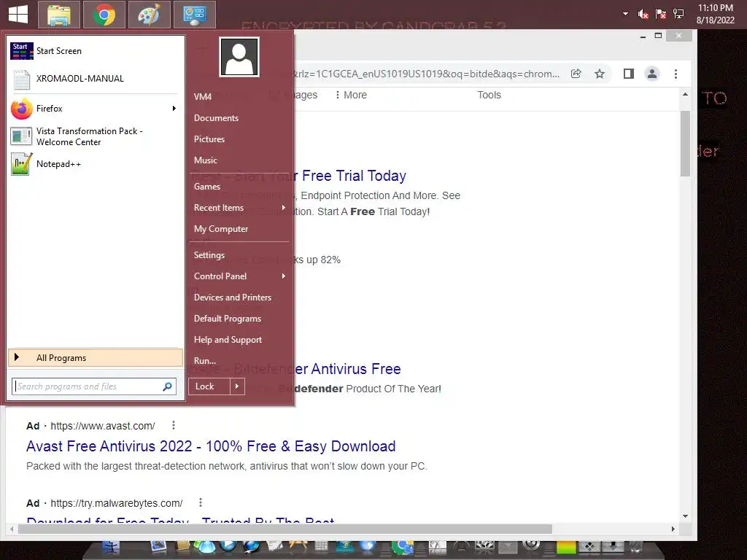The height and width of the screenshot is (560, 747).
Task: Click vertical scrollbar up arrow
Action: click(x=685, y=94)
